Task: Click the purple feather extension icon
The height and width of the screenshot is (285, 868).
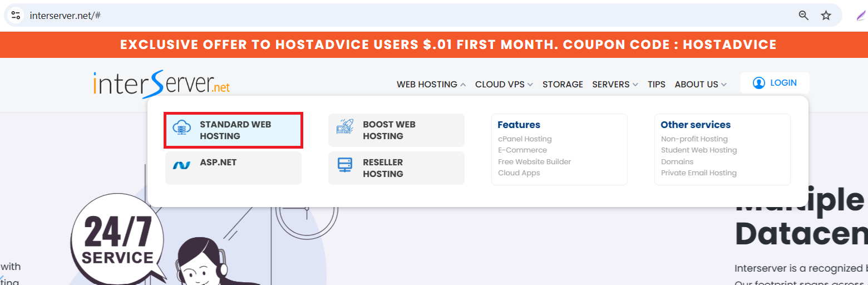Action: pos(862,16)
